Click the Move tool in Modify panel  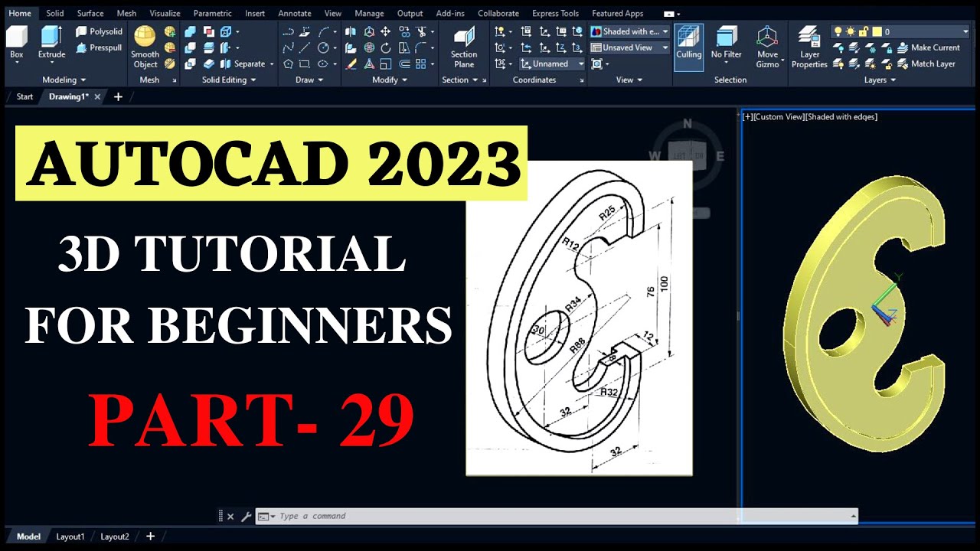(385, 31)
